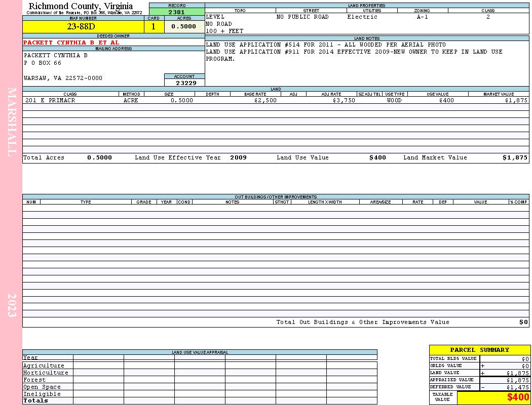Image resolution: width=532 pixels, height=405 pixels.
Task: Click Land Use Effective Year 2009
Action: coord(238,157)
